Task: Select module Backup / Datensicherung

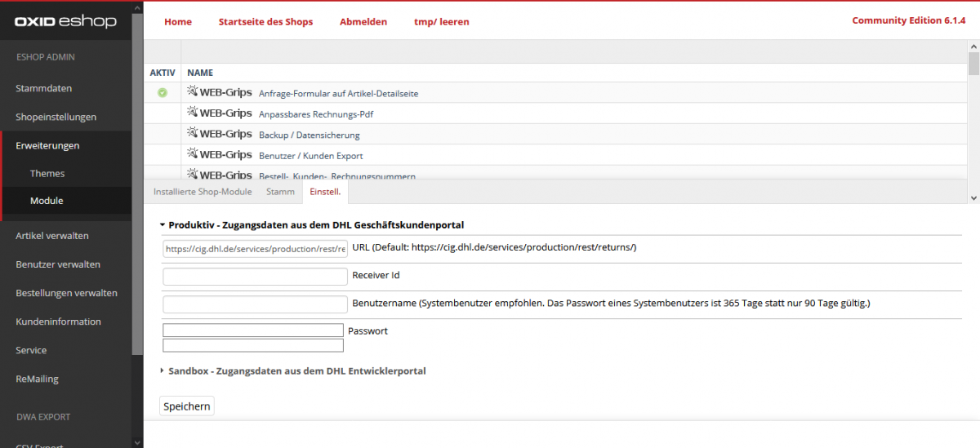Action: coord(310,135)
